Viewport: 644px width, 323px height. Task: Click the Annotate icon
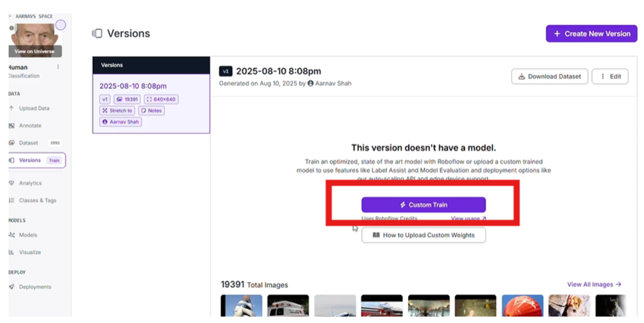12,125
